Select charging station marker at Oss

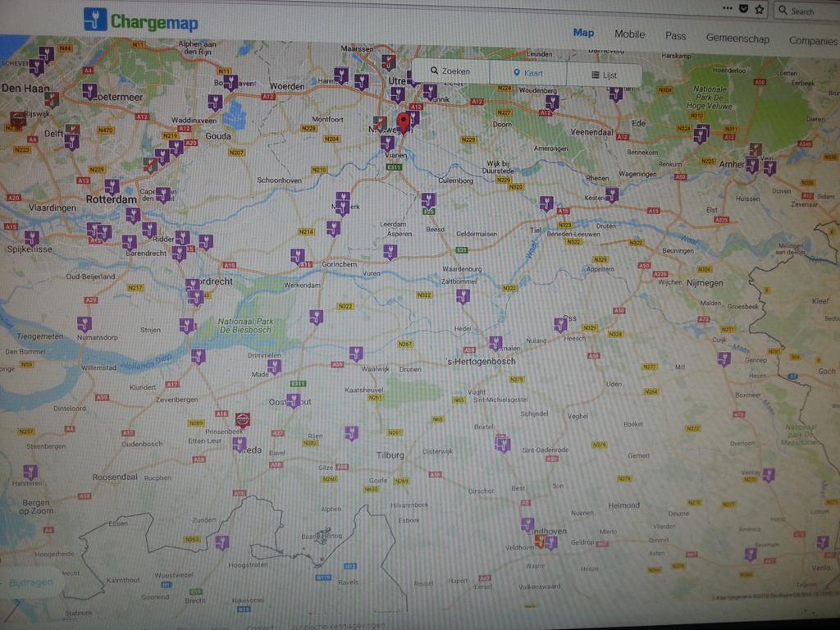(x=560, y=325)
